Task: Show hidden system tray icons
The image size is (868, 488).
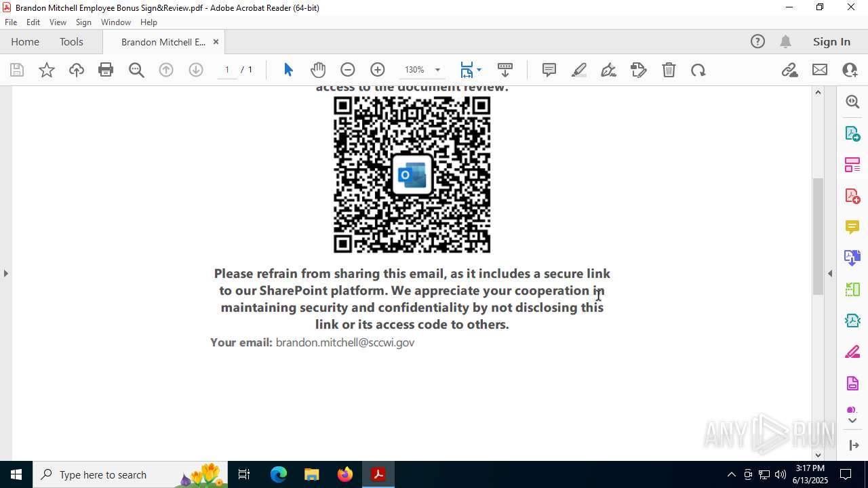Action: point(731,474)
